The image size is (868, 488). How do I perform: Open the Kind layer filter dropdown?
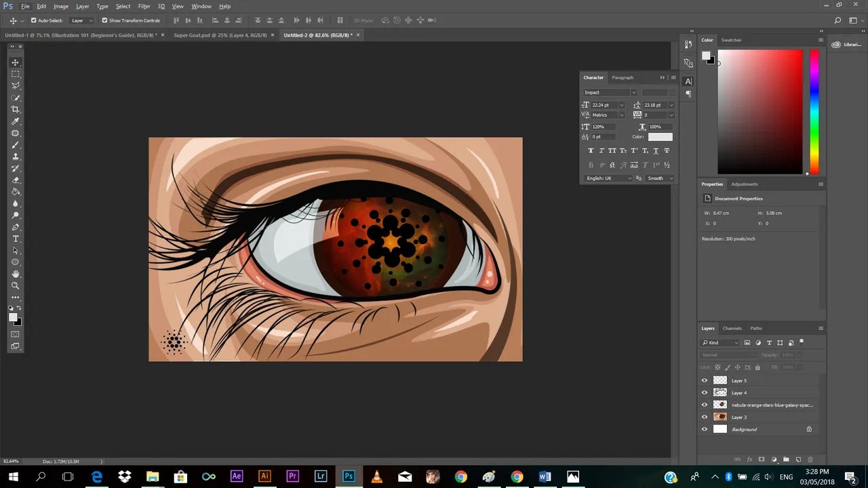[x=721, y=343]
